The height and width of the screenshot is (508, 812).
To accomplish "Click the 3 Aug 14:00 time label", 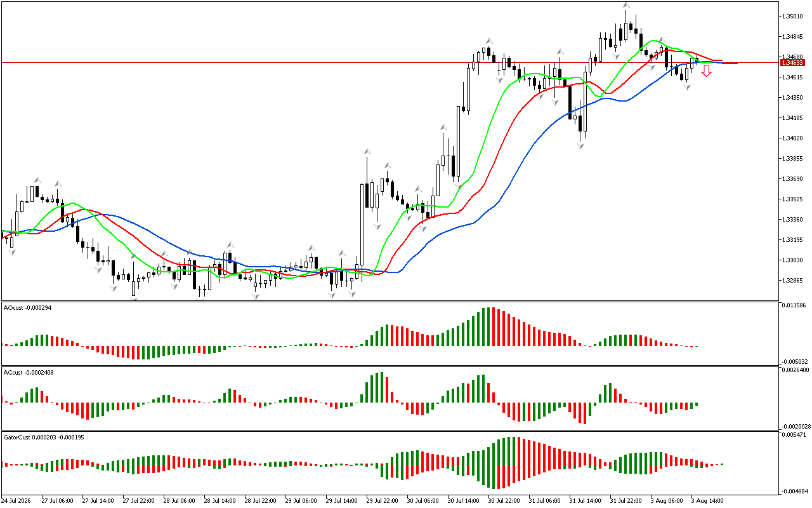I will pyautogui.click(x=706, y=500).
